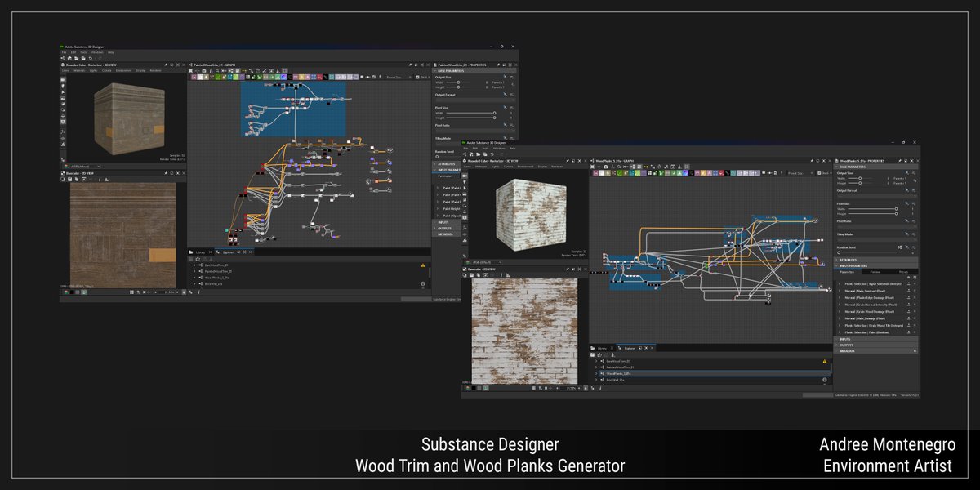Open the Windows menu in left window
980x490 pixels.
click(97, 52)
